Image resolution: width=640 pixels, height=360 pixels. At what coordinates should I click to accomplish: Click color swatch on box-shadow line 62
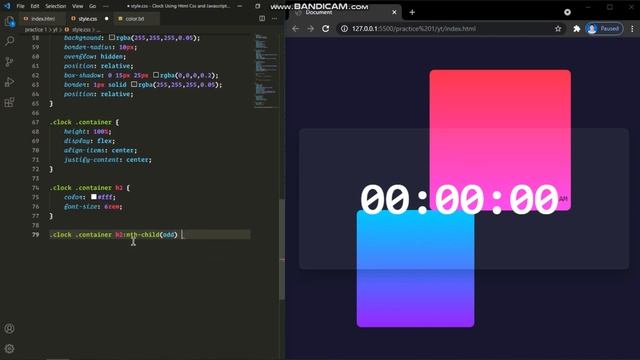tap(156, 75)
